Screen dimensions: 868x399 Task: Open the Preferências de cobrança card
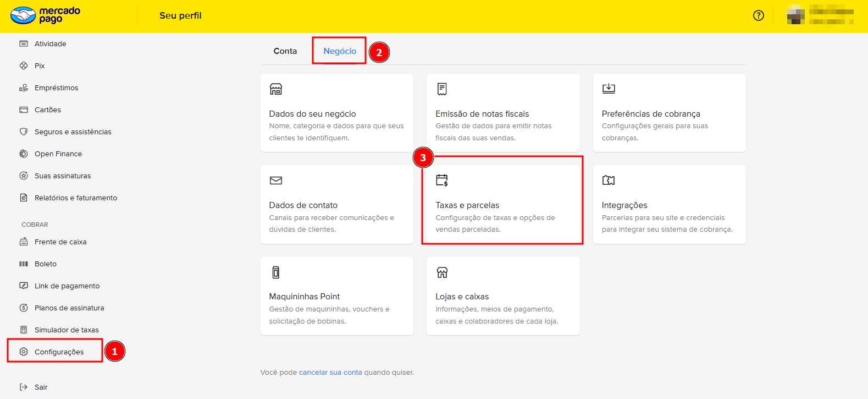click(669, 113)
